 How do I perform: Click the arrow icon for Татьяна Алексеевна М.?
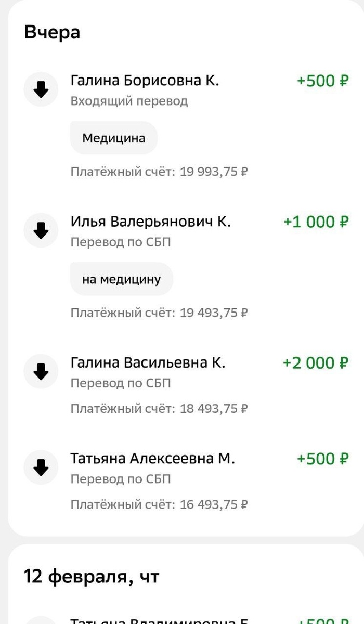tap(41, 467)
